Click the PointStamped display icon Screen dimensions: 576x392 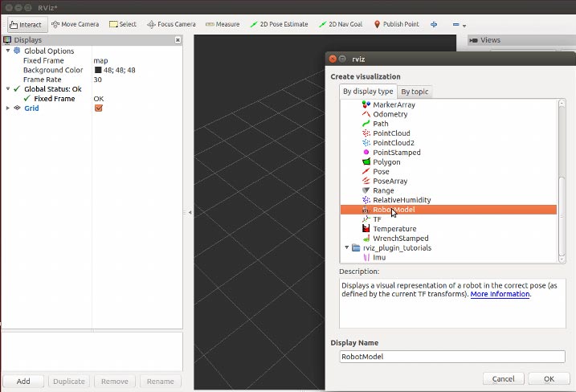click(366, 152)
